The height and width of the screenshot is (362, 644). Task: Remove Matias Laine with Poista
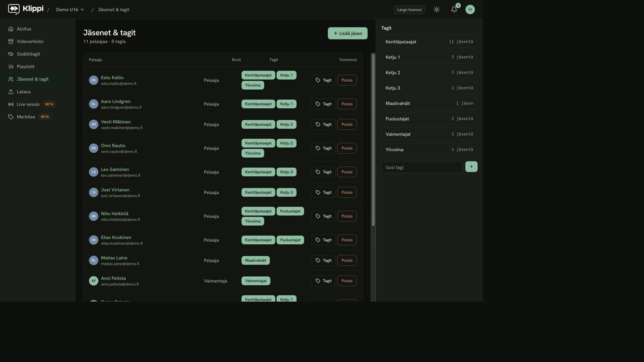pyautogui.click(x=347, y=260)
